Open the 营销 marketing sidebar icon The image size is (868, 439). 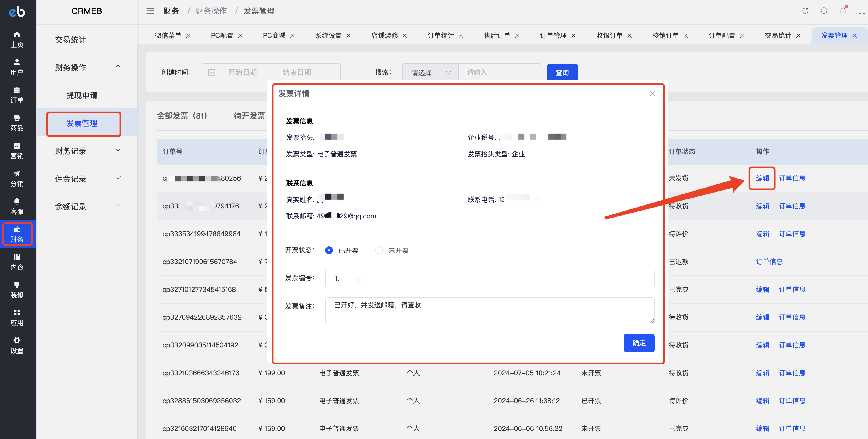click(16, 151)
